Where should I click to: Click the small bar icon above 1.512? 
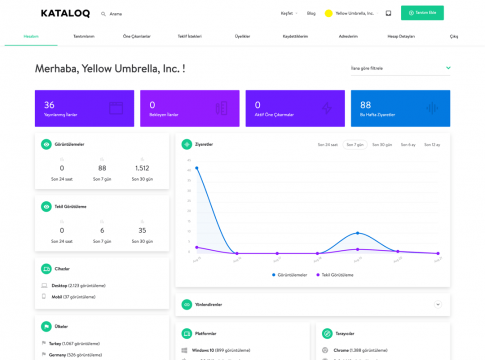(142, 159)
